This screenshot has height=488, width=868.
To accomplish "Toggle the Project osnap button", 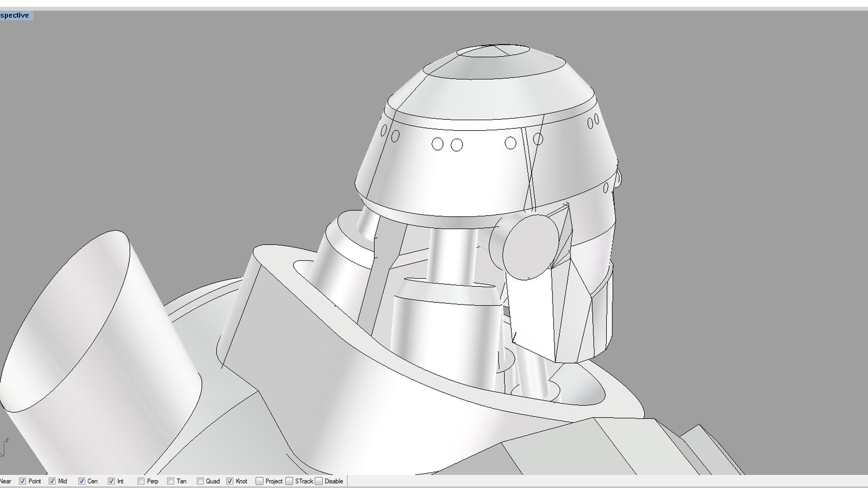I will coord(259,481).
